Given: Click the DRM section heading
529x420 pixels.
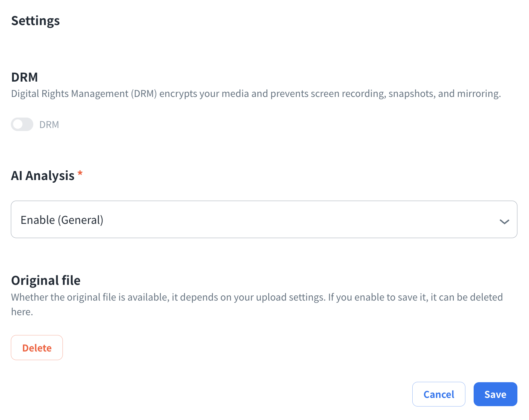Looking at the screenshot, I should coord(25,77).
